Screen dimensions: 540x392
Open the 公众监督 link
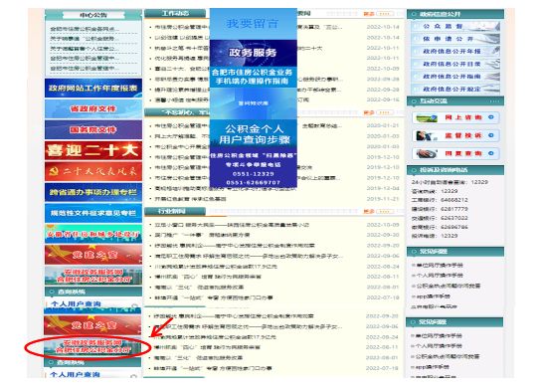click(x=455, y=26)
